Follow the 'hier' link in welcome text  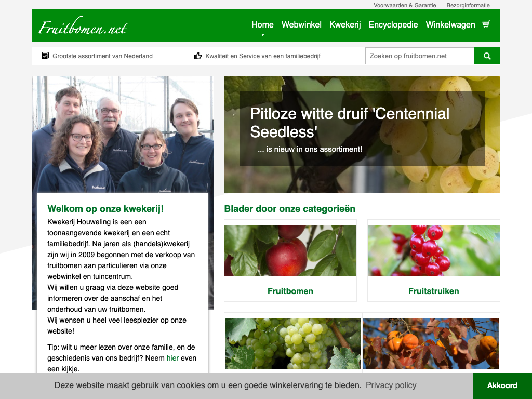(x=172, y=358)
